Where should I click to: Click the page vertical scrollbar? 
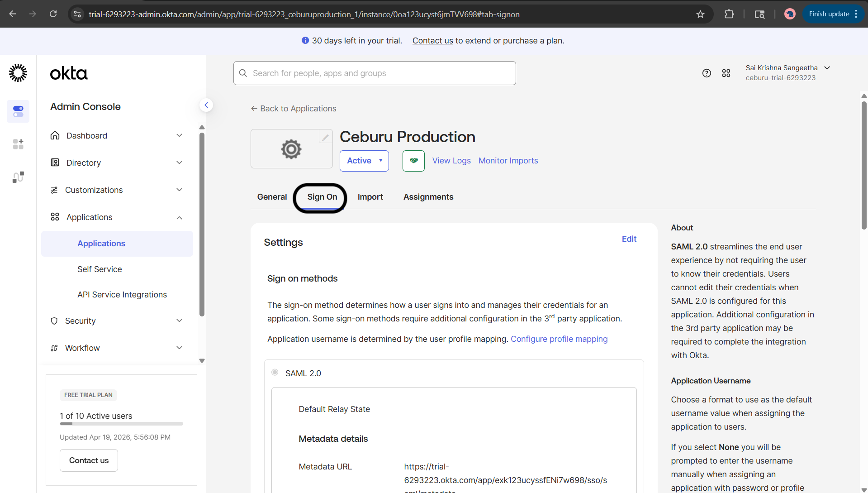pos(864,165)
